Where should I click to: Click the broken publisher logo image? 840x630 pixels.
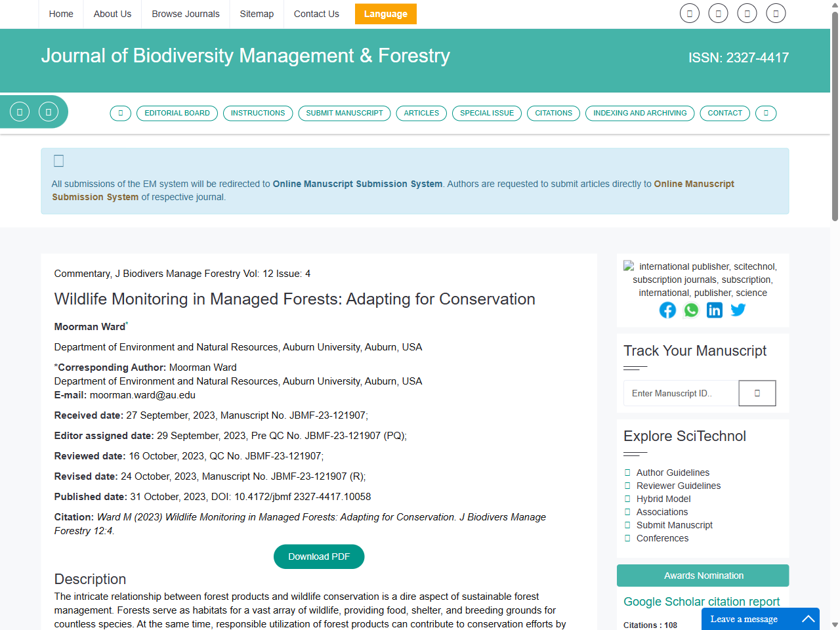[629, 266]
